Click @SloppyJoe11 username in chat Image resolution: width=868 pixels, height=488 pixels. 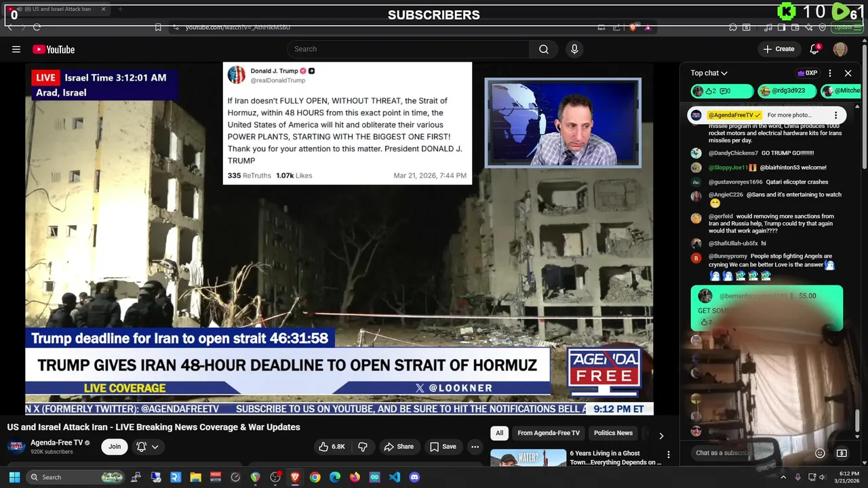[x=728, y=167]
